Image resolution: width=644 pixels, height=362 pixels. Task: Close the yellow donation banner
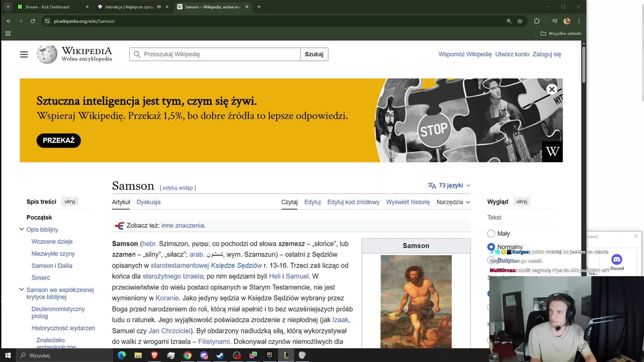point(551,89)
